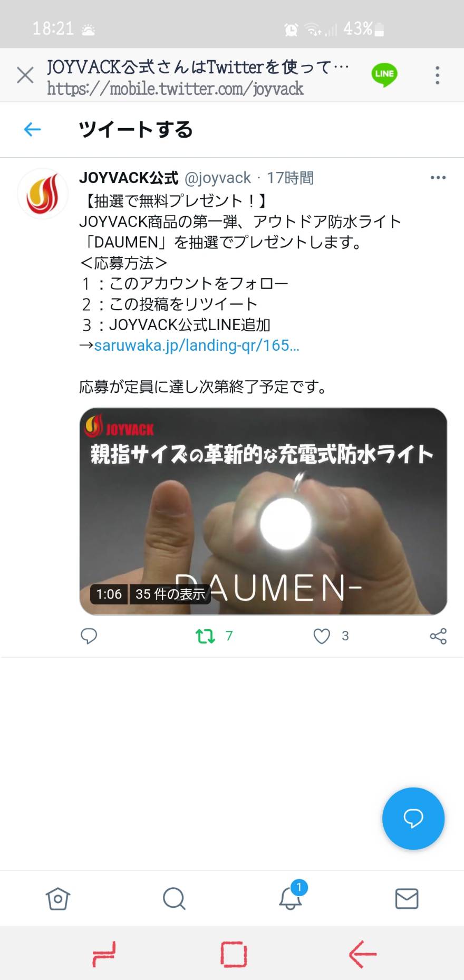Open the @joyvack handle link
The height and width of the screenshot is (980, 464).
pyautogui.click(x=218, y=178)
